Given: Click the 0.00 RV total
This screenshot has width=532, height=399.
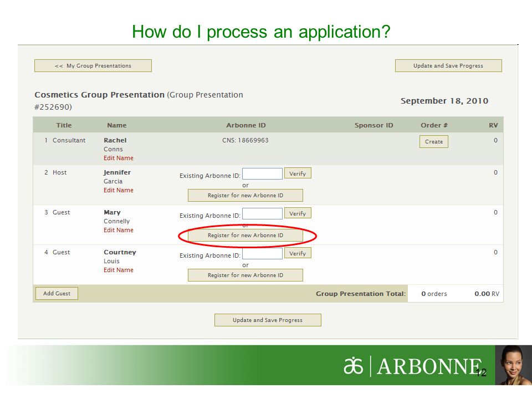Looking at the screenshot, I should 487,294.
